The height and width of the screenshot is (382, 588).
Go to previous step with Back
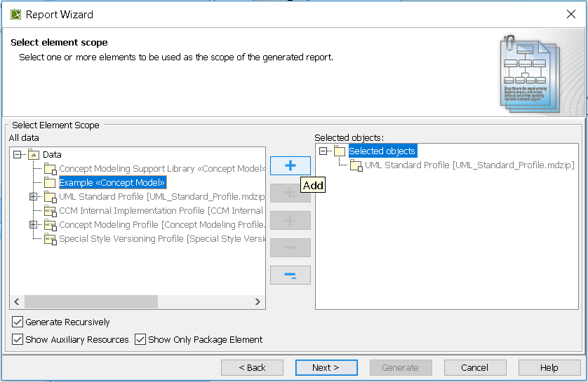click(x=252, y=367)
